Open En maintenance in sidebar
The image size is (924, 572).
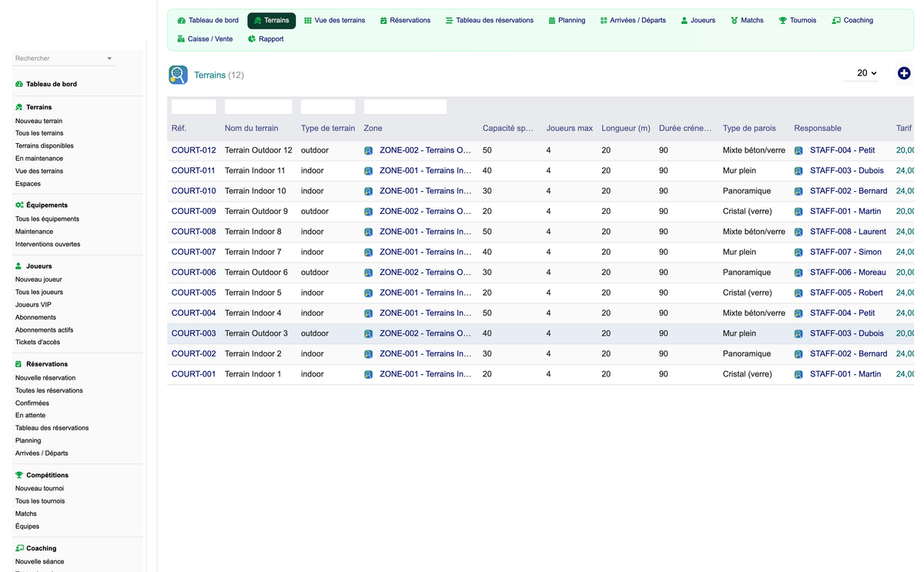(39, 159)
